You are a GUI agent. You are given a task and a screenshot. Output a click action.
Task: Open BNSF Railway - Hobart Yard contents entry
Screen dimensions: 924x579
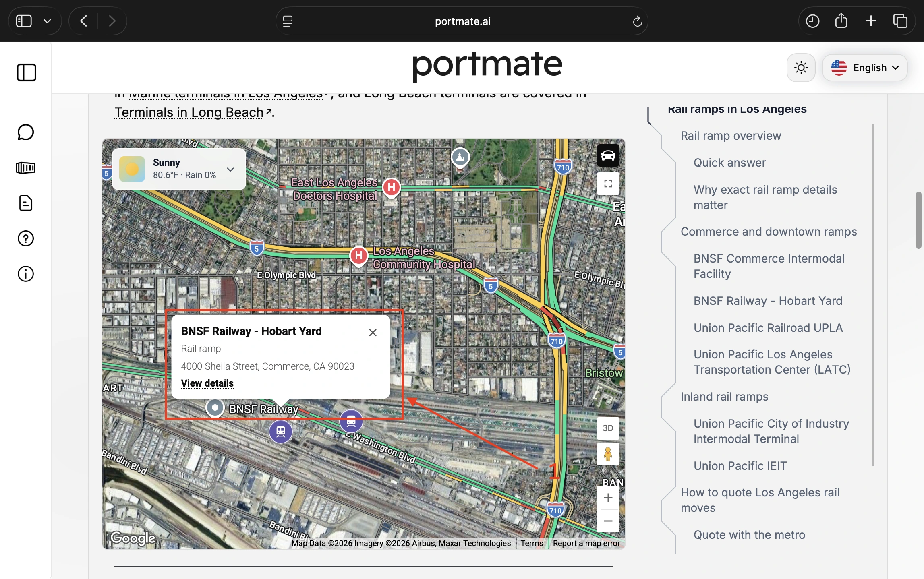pos(768,301)
